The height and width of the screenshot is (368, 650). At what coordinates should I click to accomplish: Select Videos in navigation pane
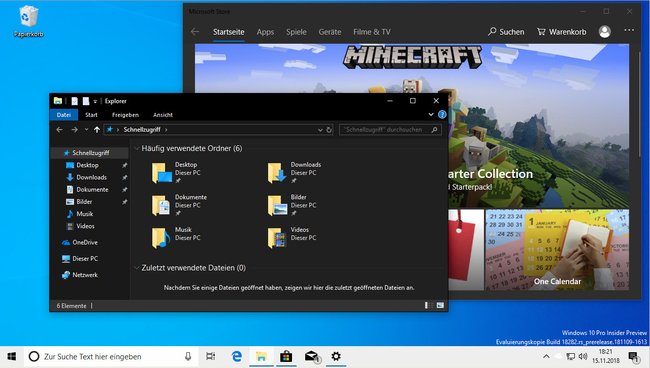85,226
